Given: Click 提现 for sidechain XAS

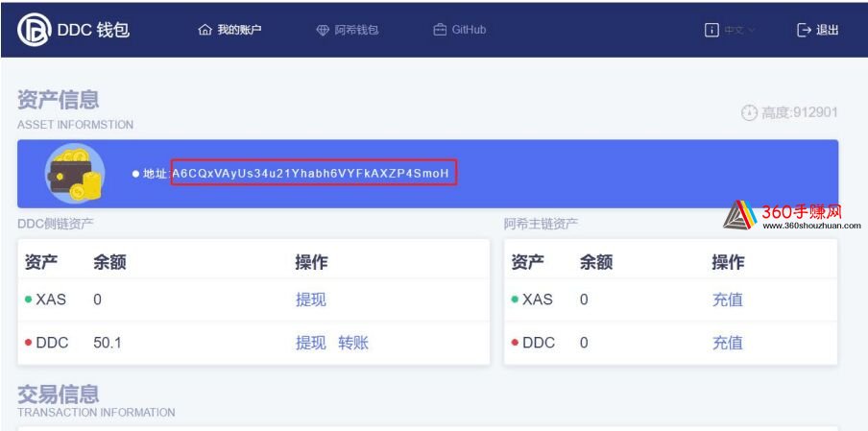Looking at the screenshot, I should point(311,299).
